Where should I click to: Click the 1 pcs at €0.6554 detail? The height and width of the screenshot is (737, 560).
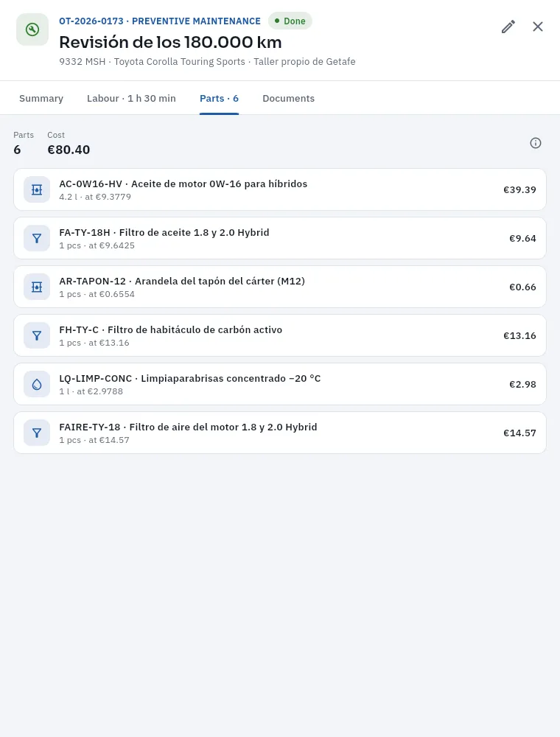pos(97,294)
